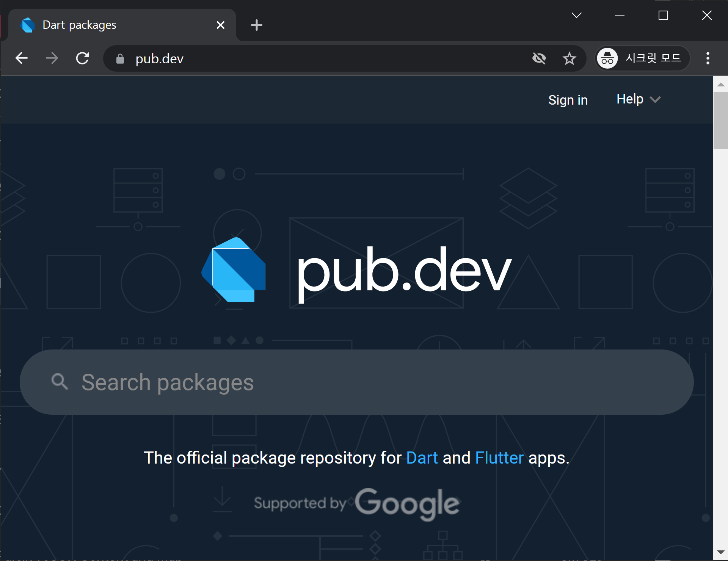Image resolution: width=728 pixels, height=561 pixels.
Task: Open a new tab with plus button
Action: pos(257,25)
